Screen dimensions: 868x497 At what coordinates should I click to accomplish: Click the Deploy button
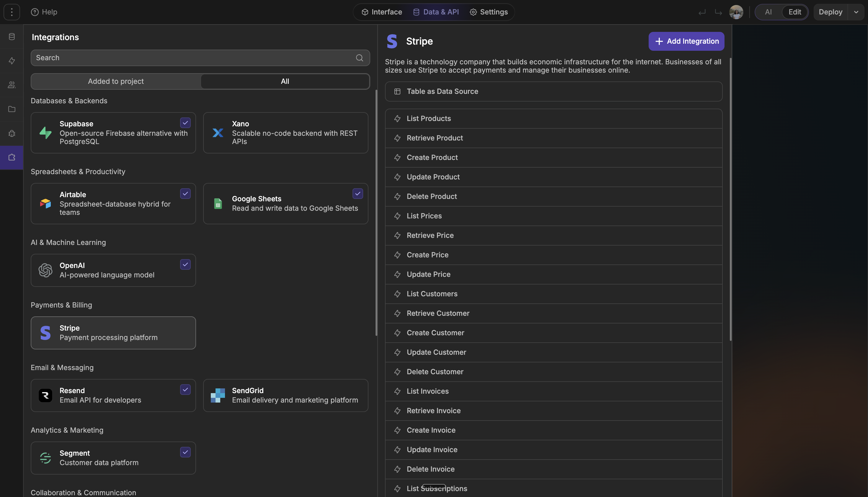(831, 12)
